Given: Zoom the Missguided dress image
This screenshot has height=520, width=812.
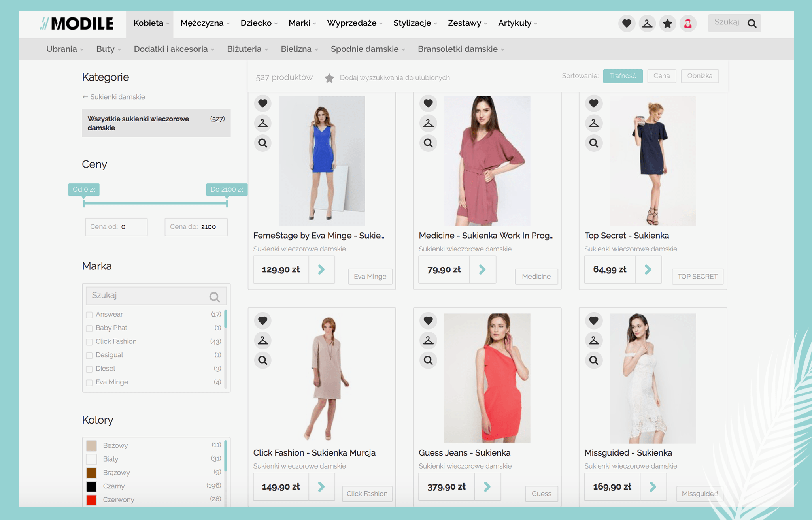Looking at the screenshot, I should pos(594,360).
